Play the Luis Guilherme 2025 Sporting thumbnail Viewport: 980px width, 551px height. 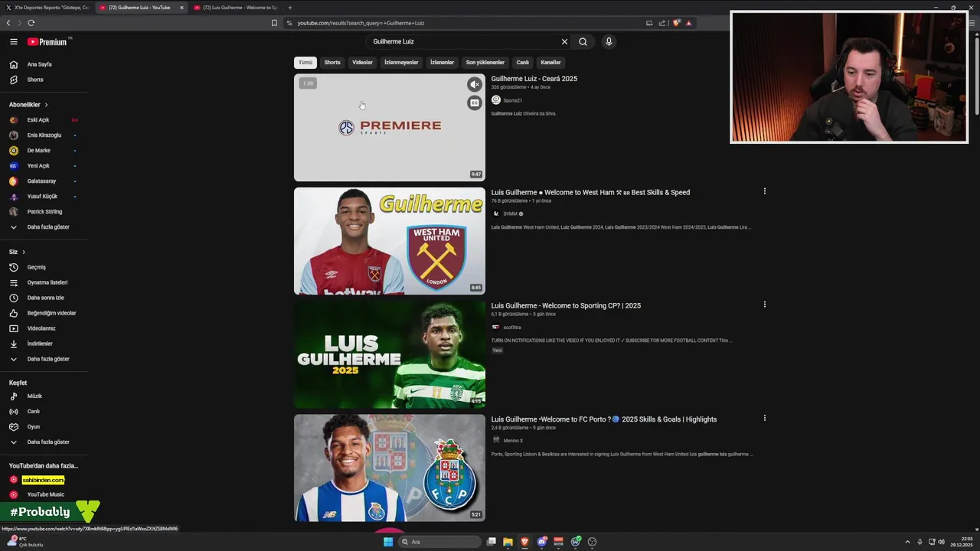[x=390, y=354]
